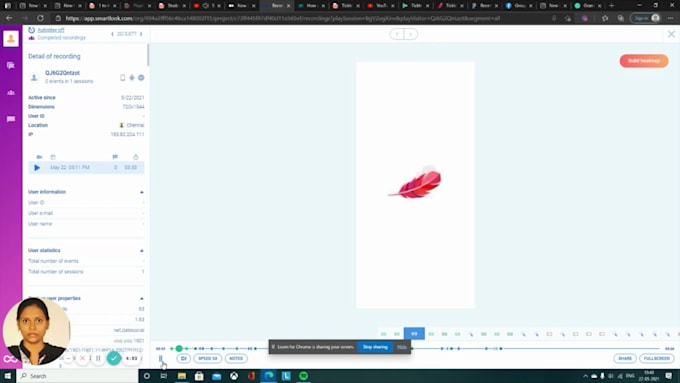Open the group analytics icon in sidebar
The width and height of the screenshot is (680, 383).
click(11, 92)
